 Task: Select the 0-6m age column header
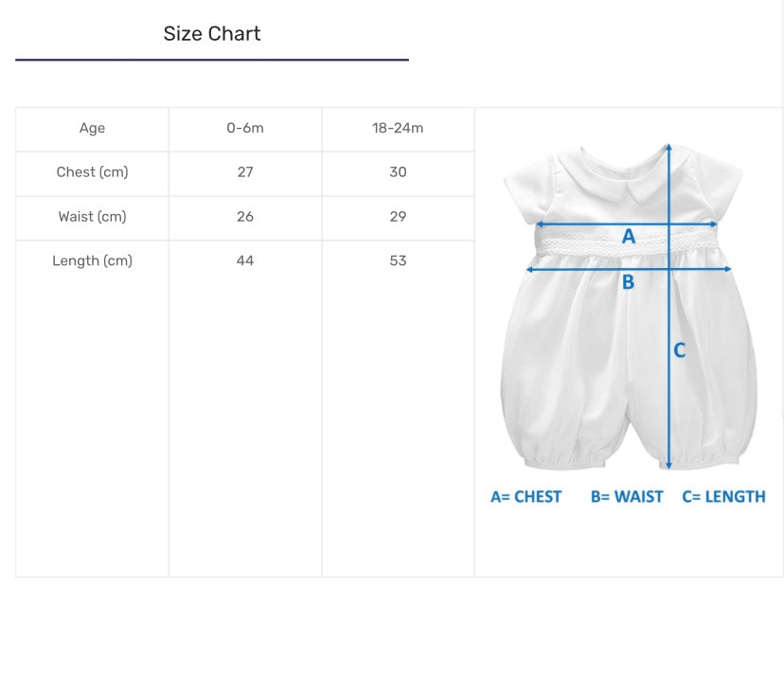245,128
